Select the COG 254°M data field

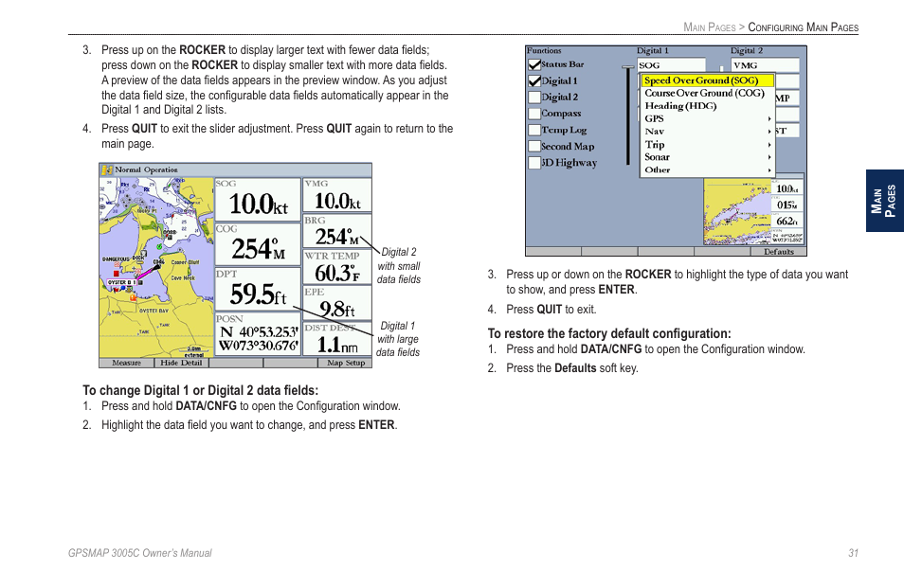(258, 244)
